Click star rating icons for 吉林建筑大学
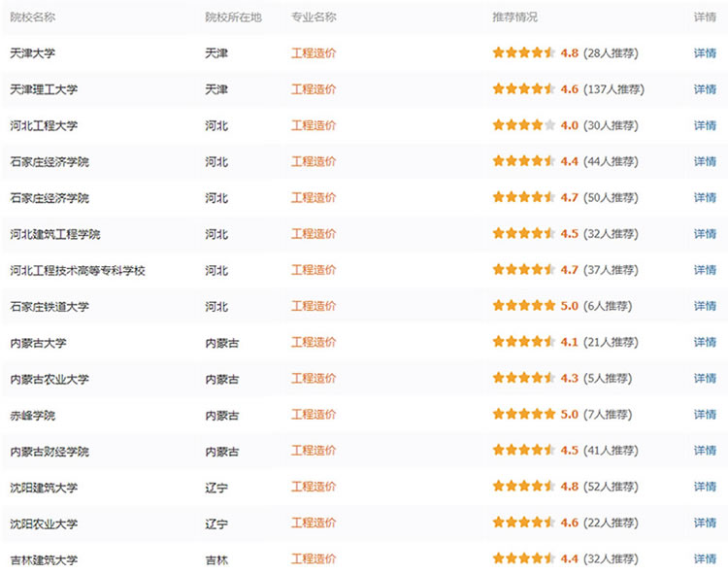The image size is (728, 574). point(524,558)
